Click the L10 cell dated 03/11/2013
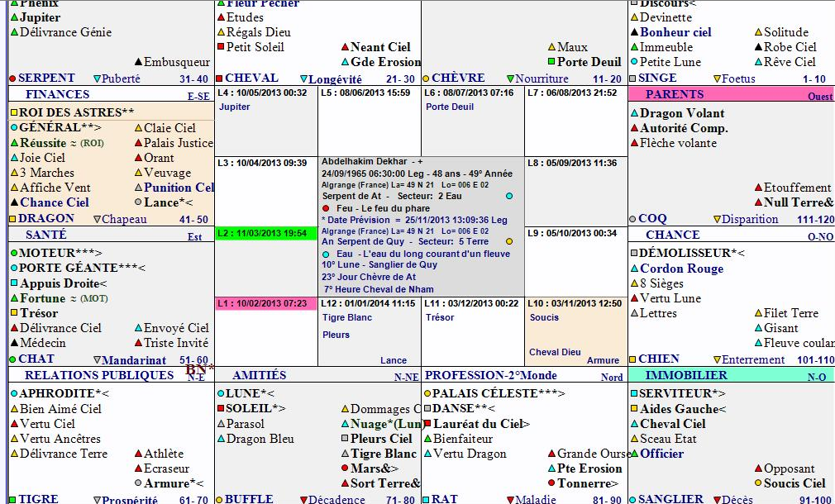 click(575, 304)
